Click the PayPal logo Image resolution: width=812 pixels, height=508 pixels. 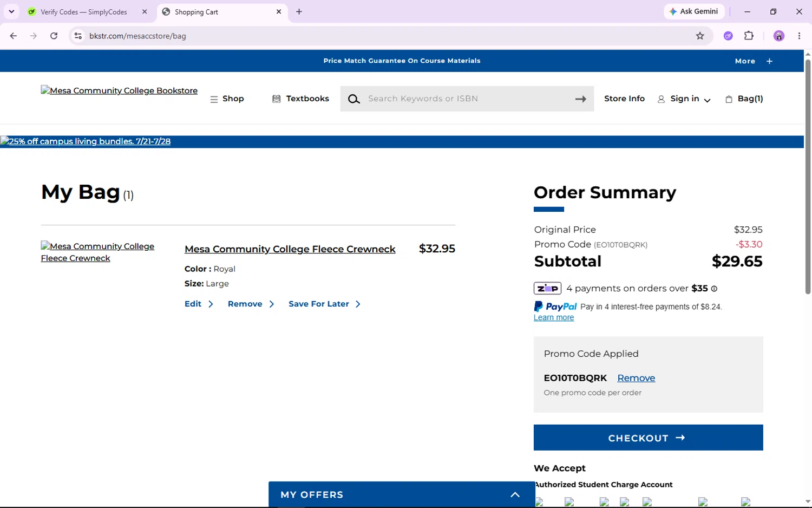555,307
